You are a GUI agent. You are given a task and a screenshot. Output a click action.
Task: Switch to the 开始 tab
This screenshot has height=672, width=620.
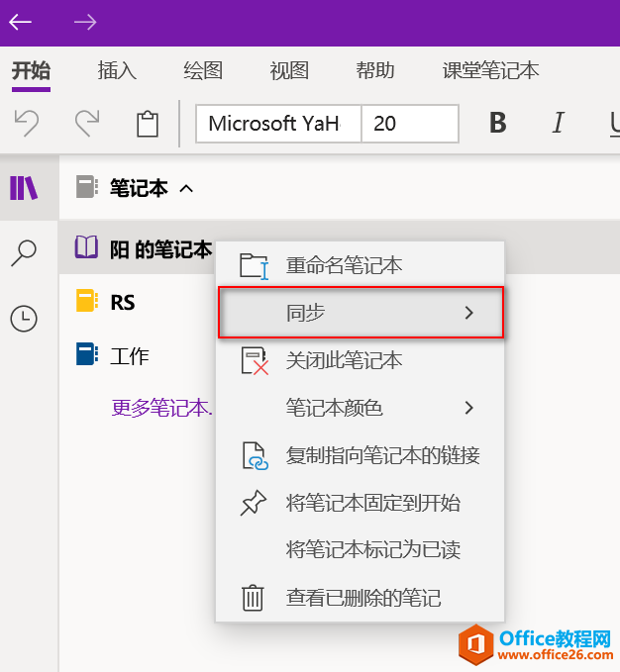coord(31,70)
